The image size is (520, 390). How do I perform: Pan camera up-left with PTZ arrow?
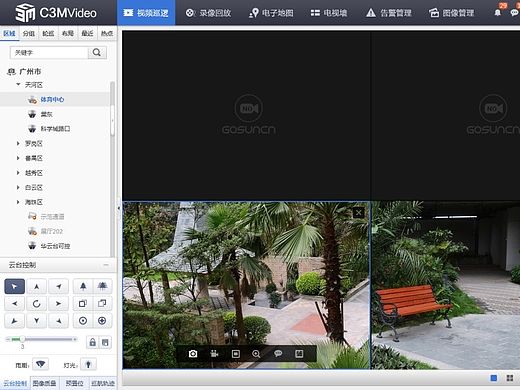14,286
